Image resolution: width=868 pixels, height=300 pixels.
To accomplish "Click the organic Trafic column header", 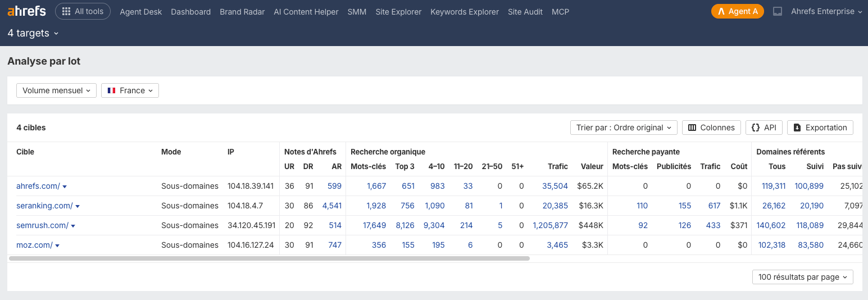I will (558, 166).
